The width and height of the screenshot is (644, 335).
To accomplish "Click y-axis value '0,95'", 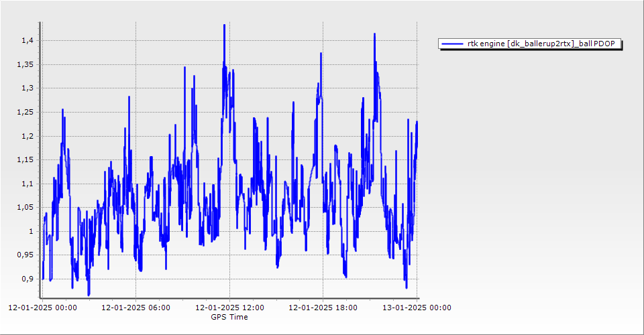I will tap(25, 255).
